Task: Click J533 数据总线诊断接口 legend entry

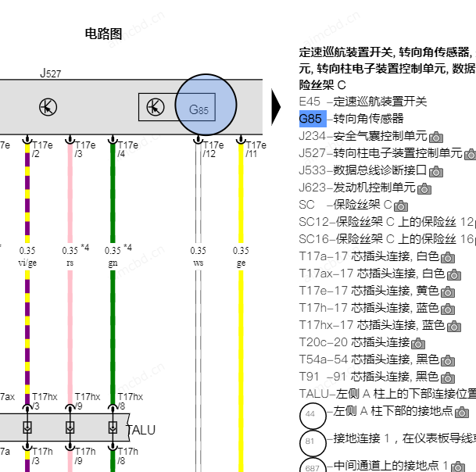Action: pos(363,170)
